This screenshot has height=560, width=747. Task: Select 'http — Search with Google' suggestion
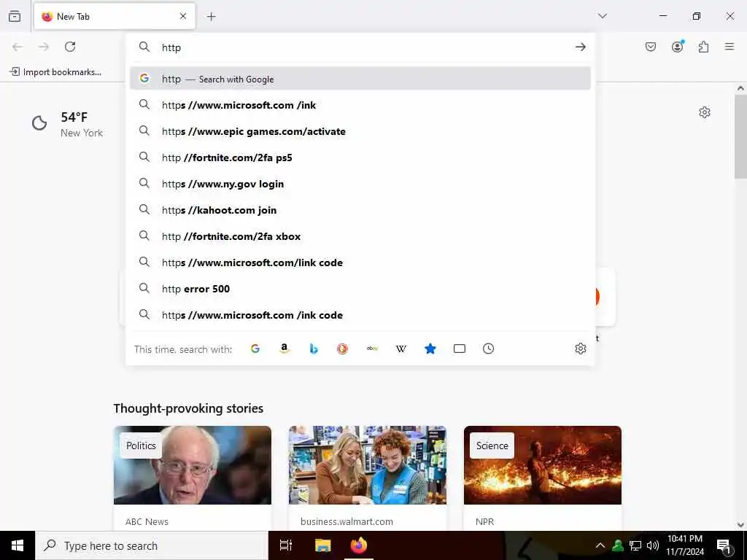tap(360, 79)
